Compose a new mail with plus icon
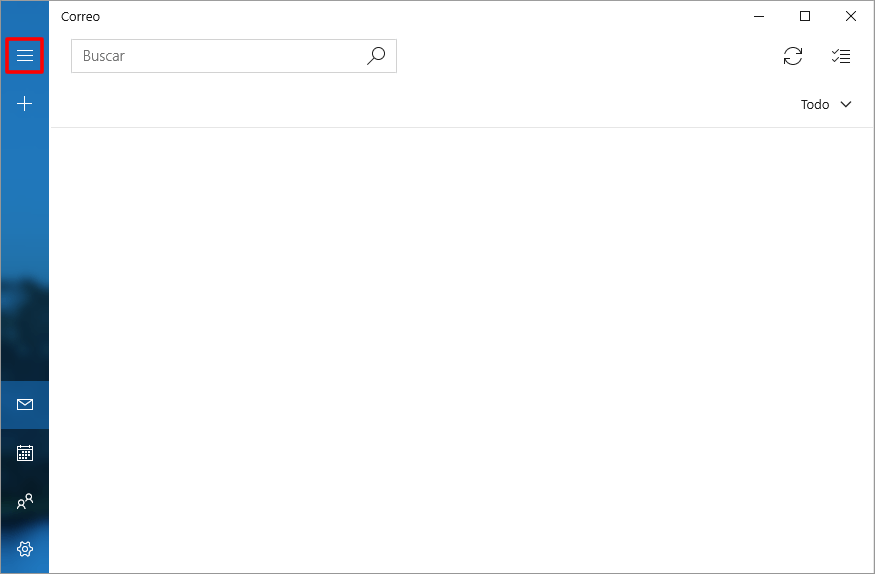Viewport: 875px width, 574px height. (x=25, y=104)
